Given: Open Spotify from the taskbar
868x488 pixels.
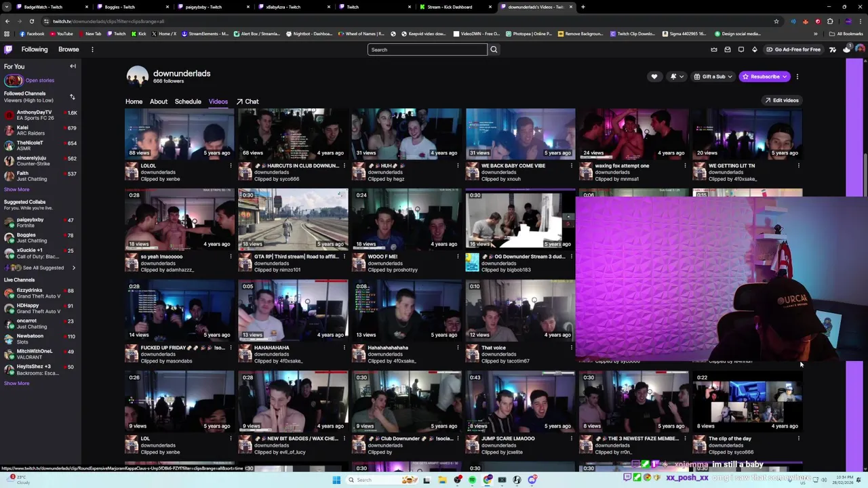Looking at the screenshot, I should point(473,480).
